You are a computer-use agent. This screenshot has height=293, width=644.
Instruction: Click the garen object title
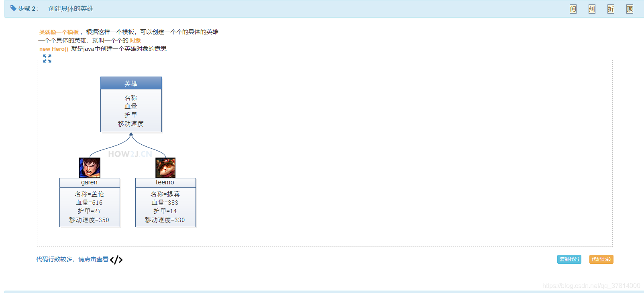click(90, 182)
